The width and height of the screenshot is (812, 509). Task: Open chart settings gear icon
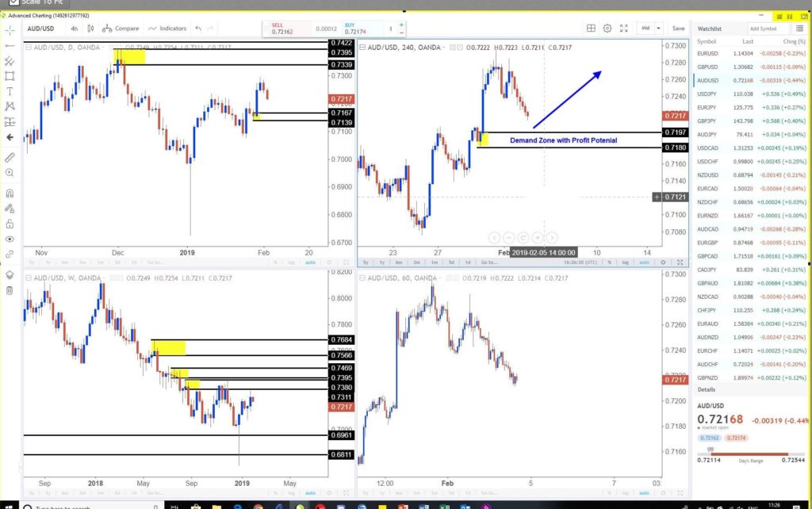coord(607,29)
